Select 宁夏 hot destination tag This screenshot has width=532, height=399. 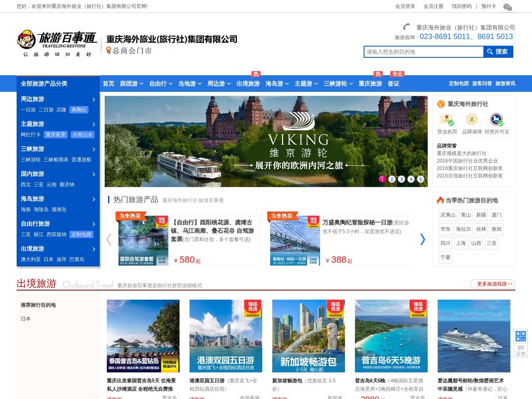tap(446, 257)
